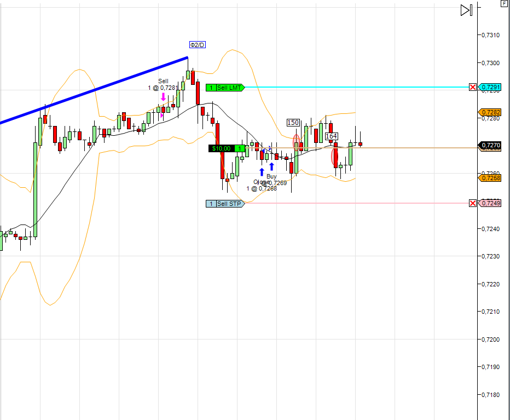Cancel the Sell STP order with the red X
The image size is (510, 420).
click(x=473, y=204)
